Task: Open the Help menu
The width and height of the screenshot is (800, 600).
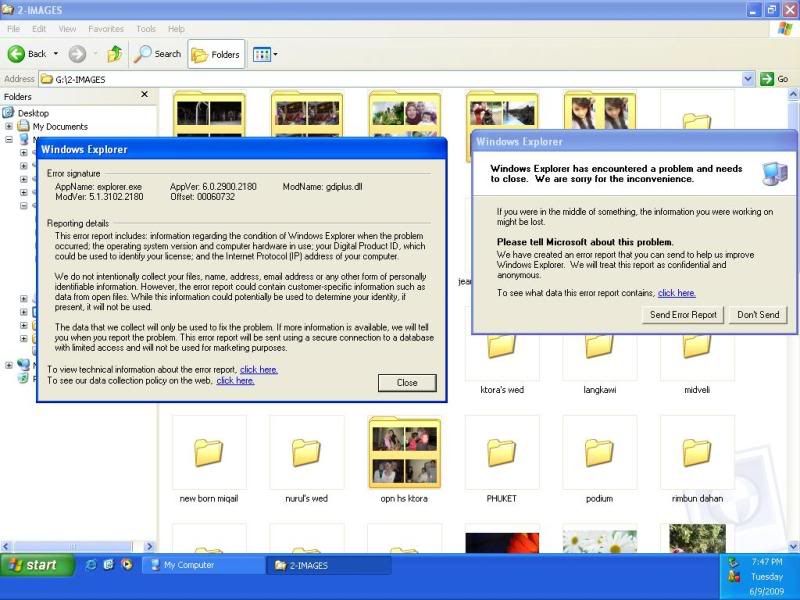Action: pos(176,29)
